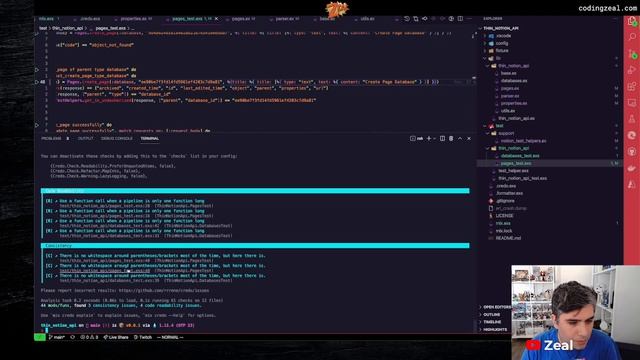Click the github.com credo issues link in the terminal
The image size is (640, 360).
pyautogui.click(x=164, y=291)
